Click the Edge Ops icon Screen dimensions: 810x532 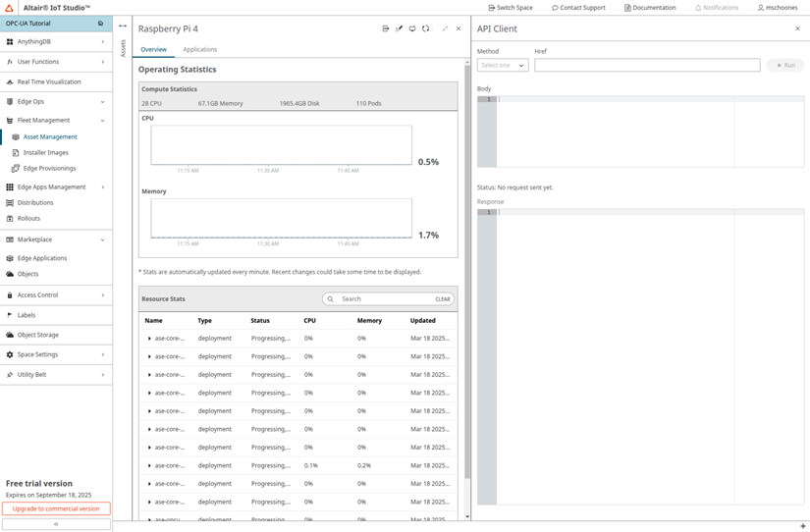(x=10, y=102)
